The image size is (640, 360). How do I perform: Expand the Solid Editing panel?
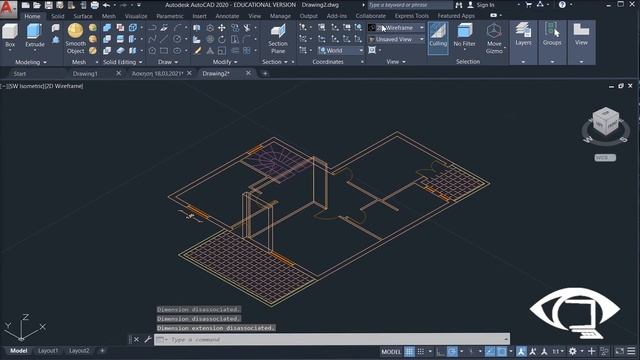[122, 62]
